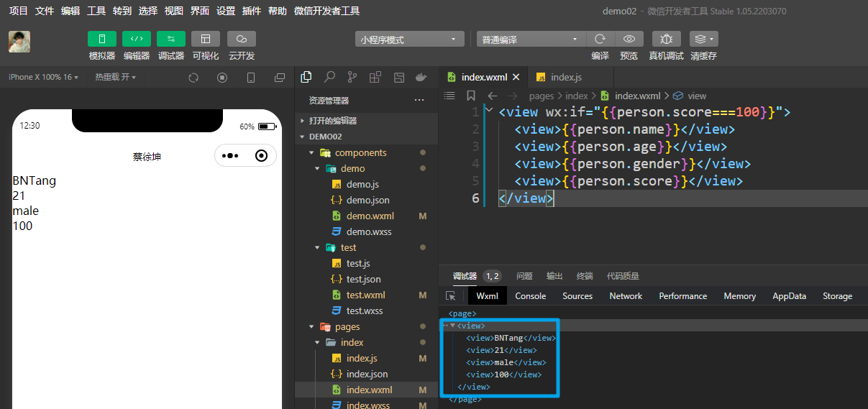Screen dimensions: 868x409
Task: Click the simulator capsule record button
Action: click(x=261, y=155)
